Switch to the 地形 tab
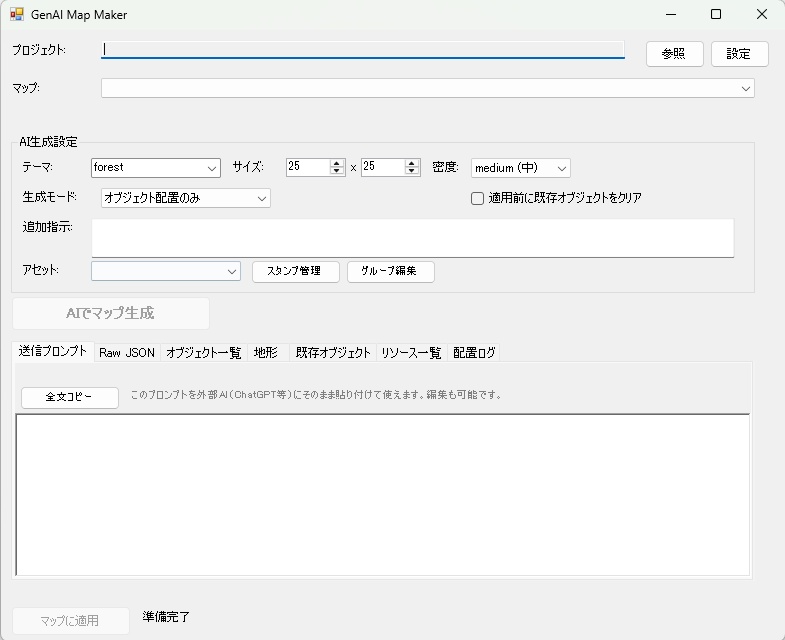This screenshot has width=785, height=640. pyautogui.click(x=268, y=353)
